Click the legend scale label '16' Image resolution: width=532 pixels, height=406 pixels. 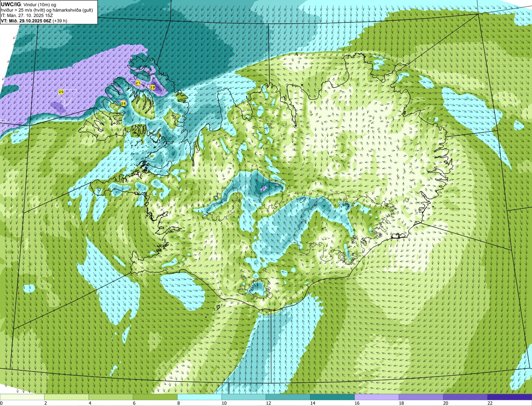[x=357, y=403]
